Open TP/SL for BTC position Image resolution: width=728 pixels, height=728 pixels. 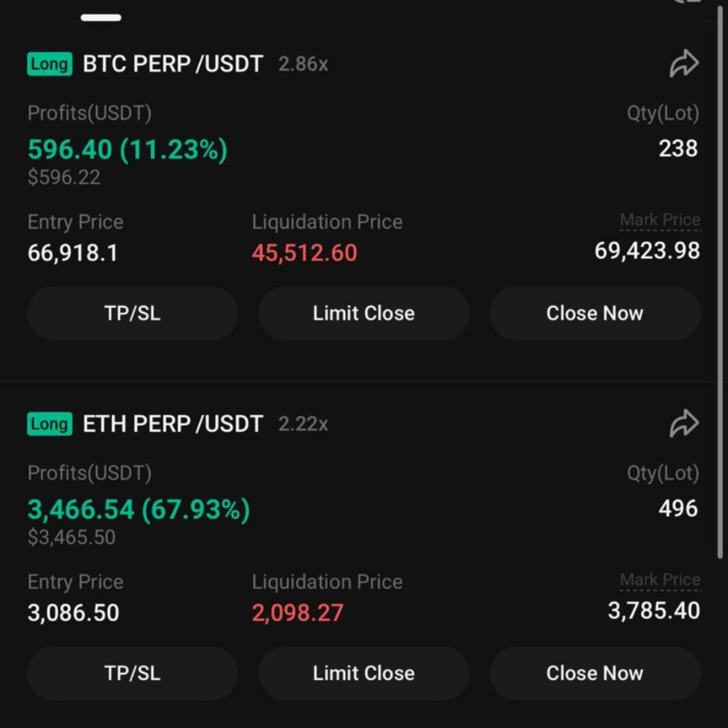(133, 313)
